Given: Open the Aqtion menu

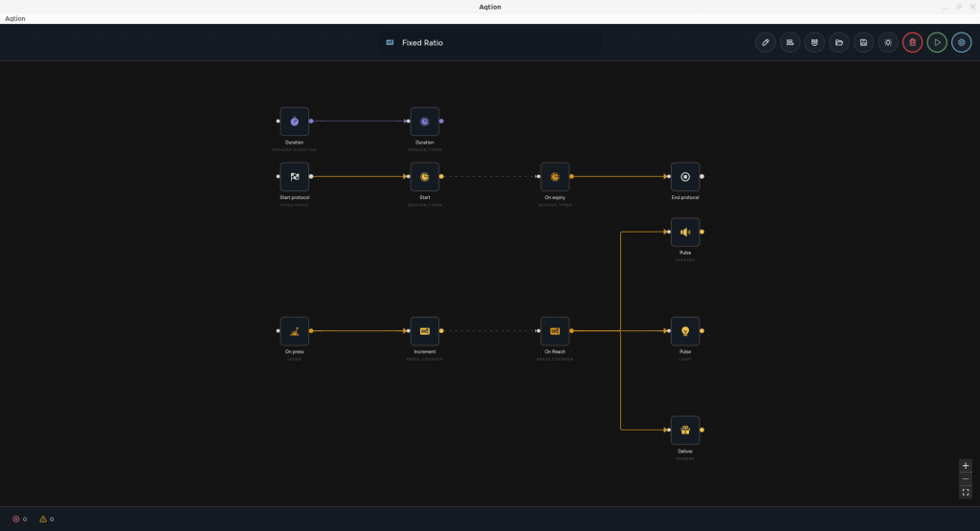Looking at the screenshot, I should tap(15, 19).
